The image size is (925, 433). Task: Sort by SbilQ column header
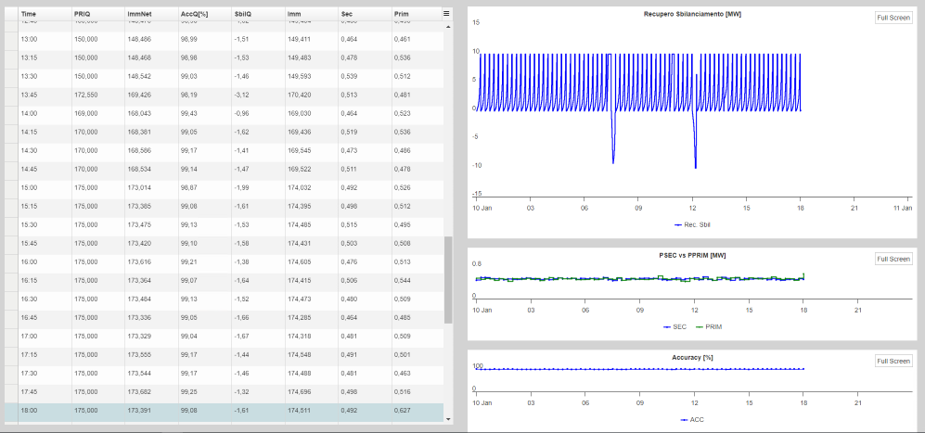click(242, 13)
